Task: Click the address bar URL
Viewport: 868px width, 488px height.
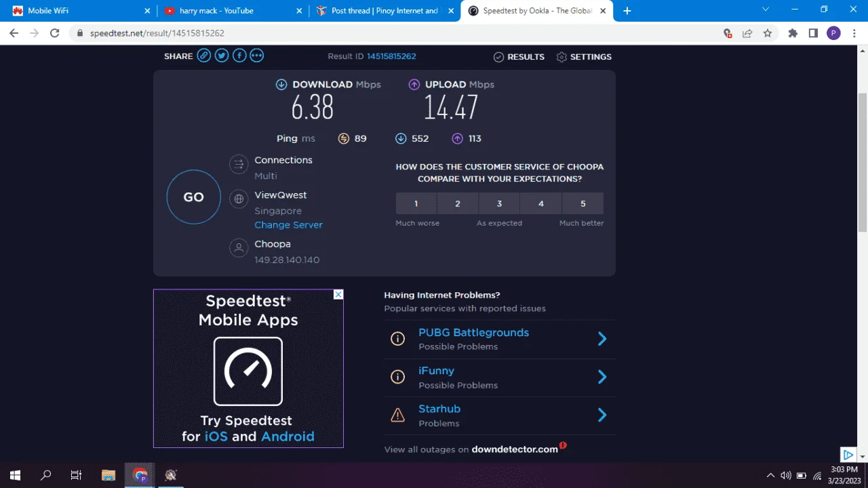Action: [x=157, y=33]
